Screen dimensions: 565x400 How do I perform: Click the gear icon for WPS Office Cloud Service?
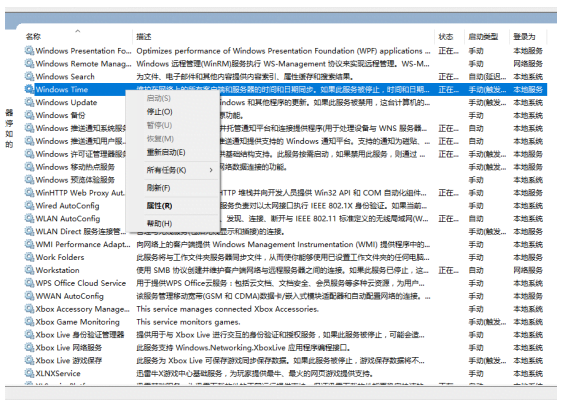(x=29, y=283)
